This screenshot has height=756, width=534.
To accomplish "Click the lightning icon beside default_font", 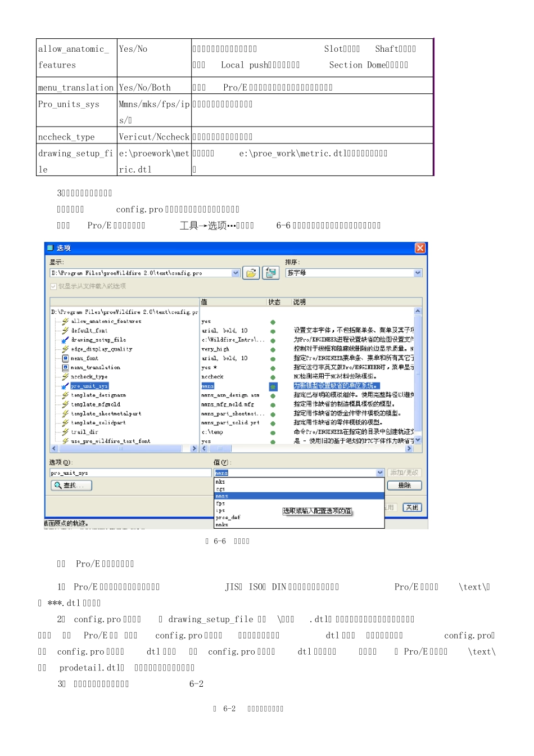I will 65,330.
